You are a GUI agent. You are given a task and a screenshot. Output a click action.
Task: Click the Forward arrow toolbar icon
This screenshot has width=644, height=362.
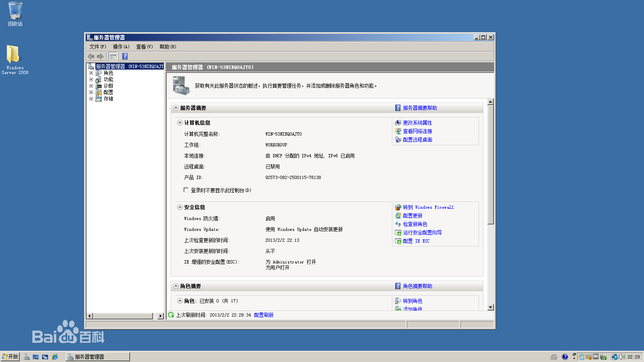click(100, 56)
